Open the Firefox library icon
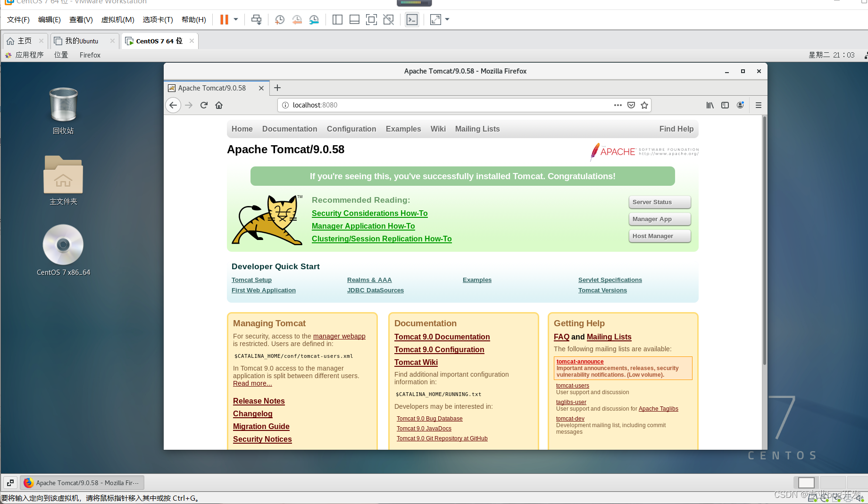Image resolution: width=868 pixels, height=504 pixels. coord(710,105)
